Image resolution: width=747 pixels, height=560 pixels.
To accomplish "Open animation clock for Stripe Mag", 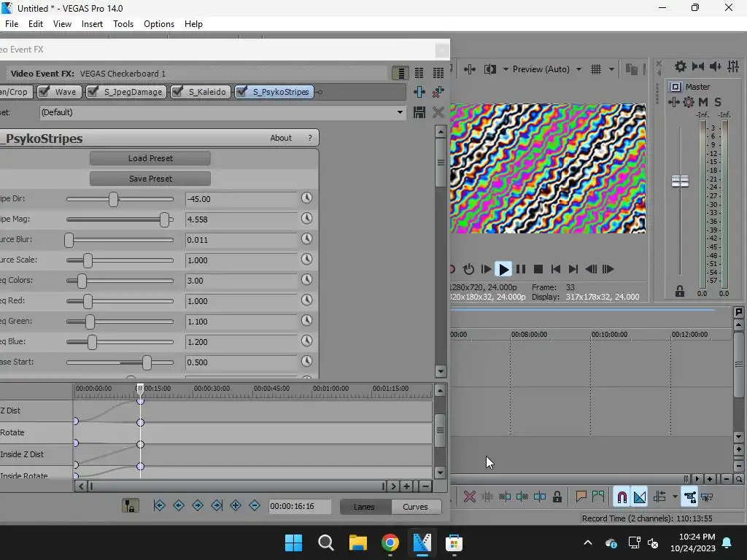I will [x=306, y=219].
